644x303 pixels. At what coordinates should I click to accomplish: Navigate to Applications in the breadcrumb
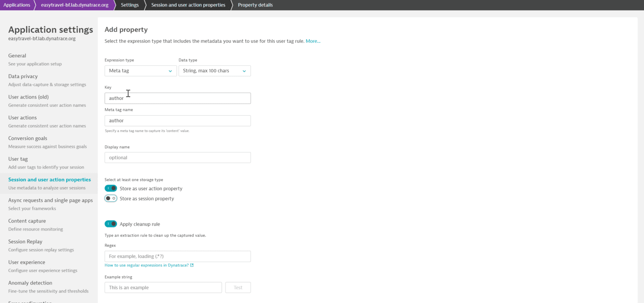point(17,5)
